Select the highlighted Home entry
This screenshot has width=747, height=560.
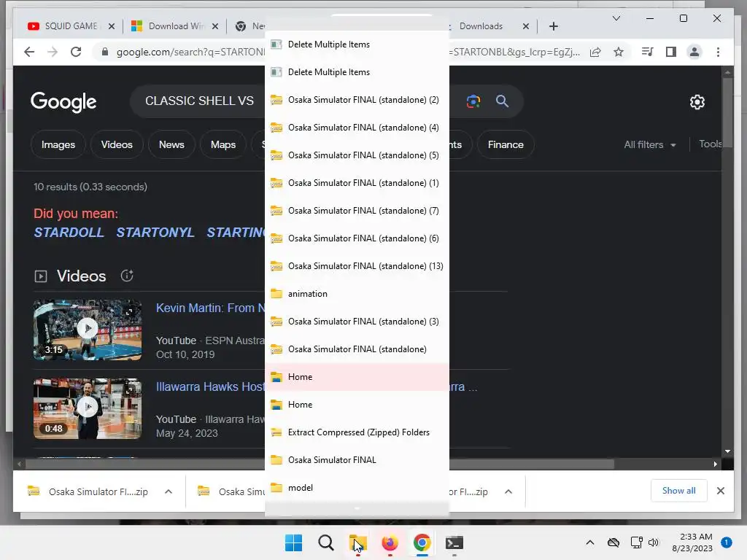click(x=357, y=377)
